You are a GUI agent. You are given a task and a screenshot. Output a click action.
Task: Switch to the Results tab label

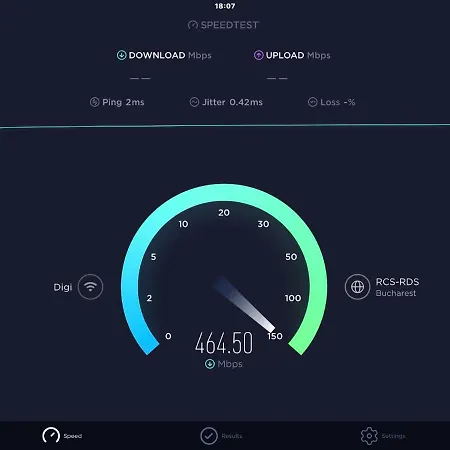[x=232, y=436]
